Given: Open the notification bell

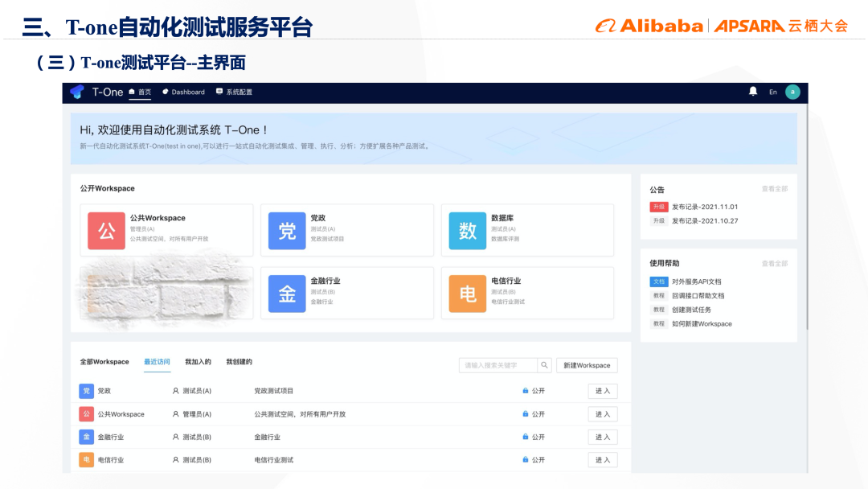Looking at the screenshot, I should point(753,92).
